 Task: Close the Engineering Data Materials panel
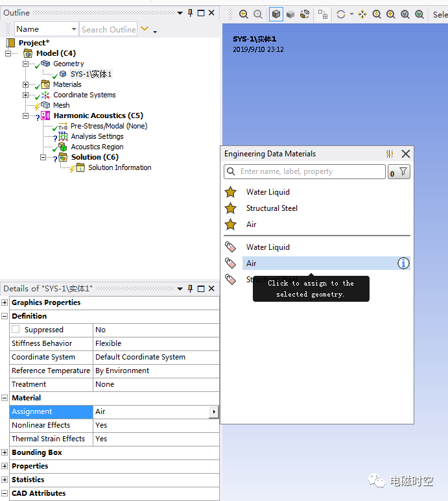(405, 154)
